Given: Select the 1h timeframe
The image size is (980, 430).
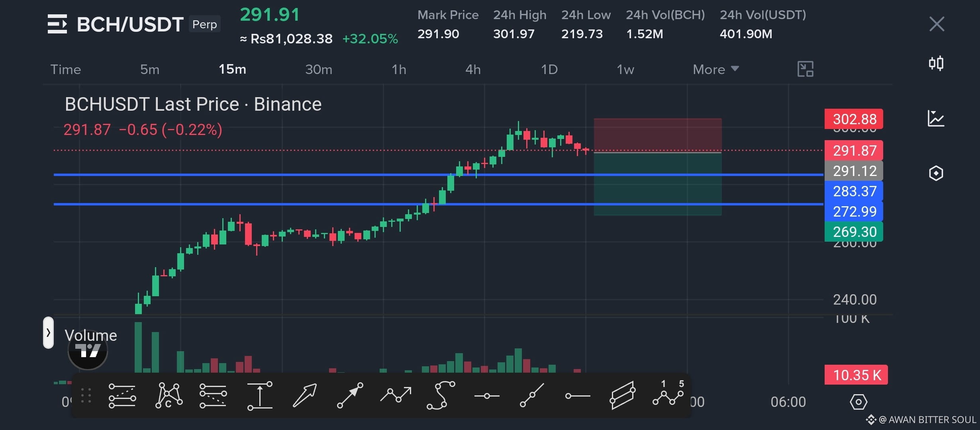Looking at the screenshot, I should point(399,69).
